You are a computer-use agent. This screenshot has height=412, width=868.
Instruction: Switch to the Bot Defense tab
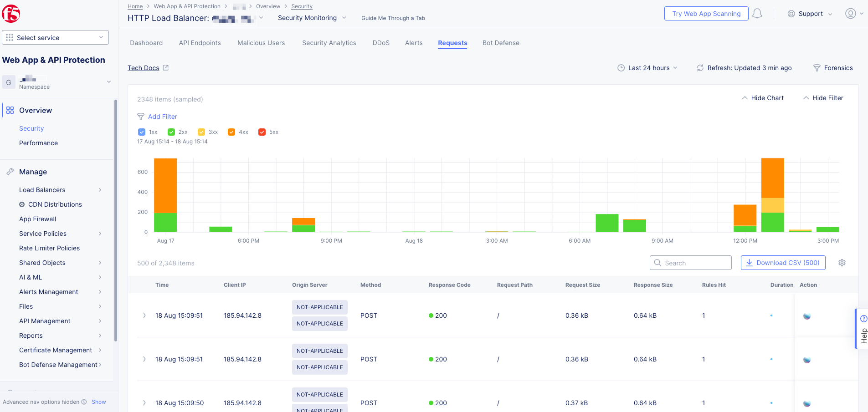(501, 43)
